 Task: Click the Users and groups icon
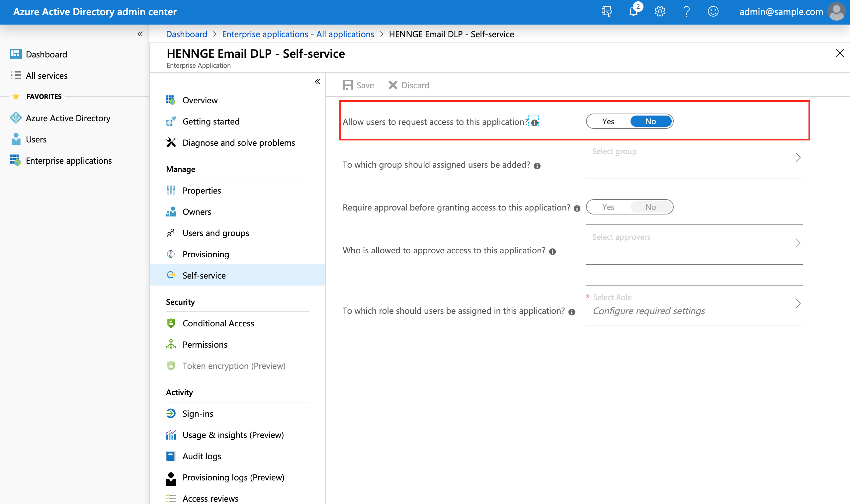click(171, 233)
